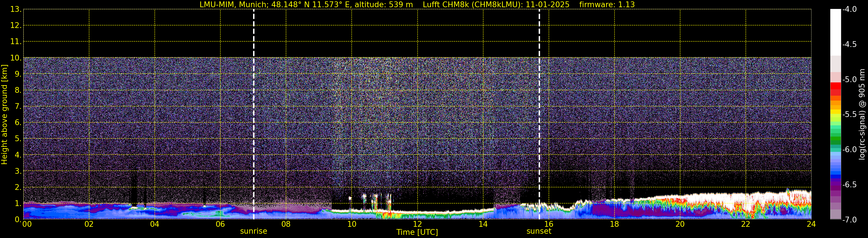Click the 7. height axis tick label
The height and width of the screenshot is (238, 868).
click(18, 107)
